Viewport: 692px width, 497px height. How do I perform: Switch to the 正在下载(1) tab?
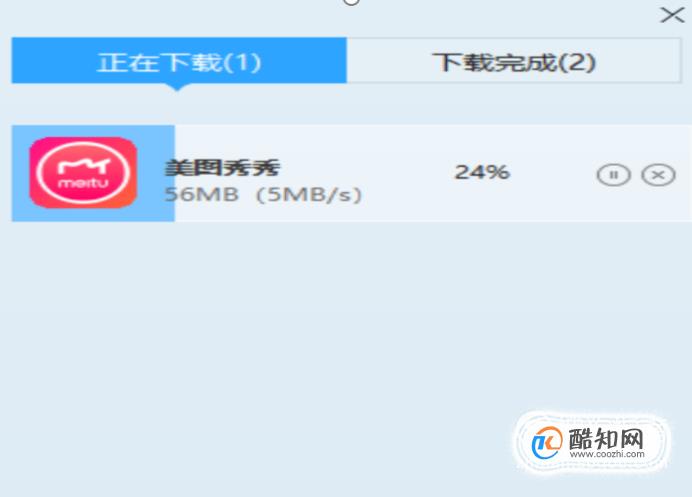[179, 60]
